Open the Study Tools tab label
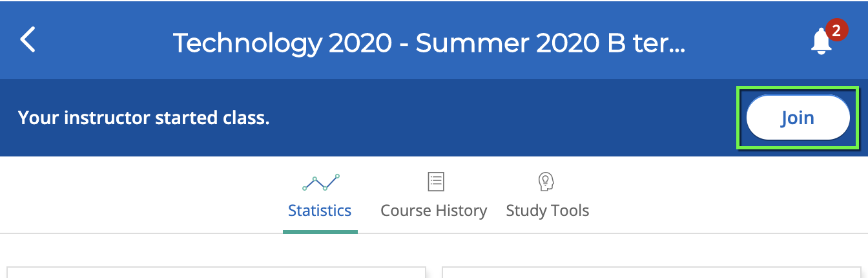Screen dimensions: 868x278 [x=548, y=211]
